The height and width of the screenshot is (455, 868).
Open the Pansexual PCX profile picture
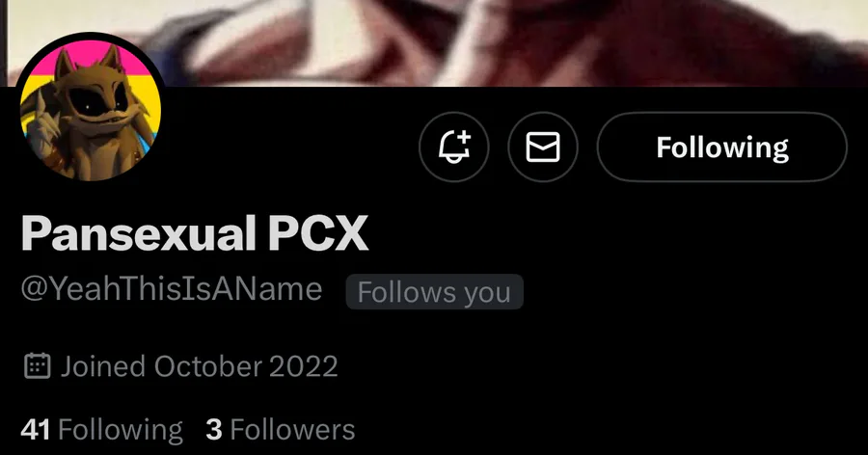pyautogui.click(x=91, y=107)
